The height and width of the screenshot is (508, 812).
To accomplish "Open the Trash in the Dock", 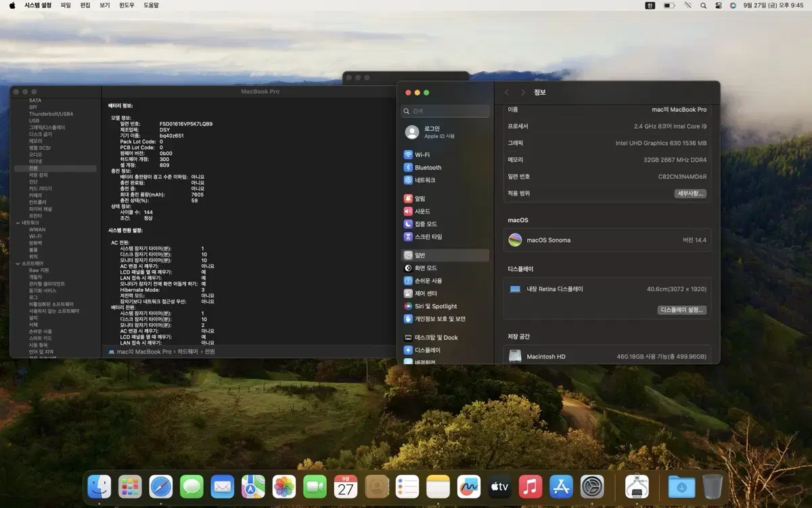I will 713,486.
